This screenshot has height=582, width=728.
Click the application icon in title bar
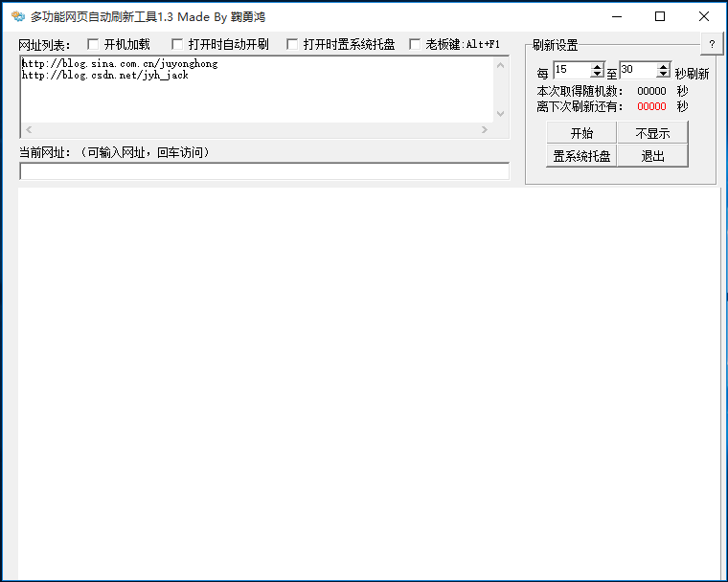coord(17,16)
